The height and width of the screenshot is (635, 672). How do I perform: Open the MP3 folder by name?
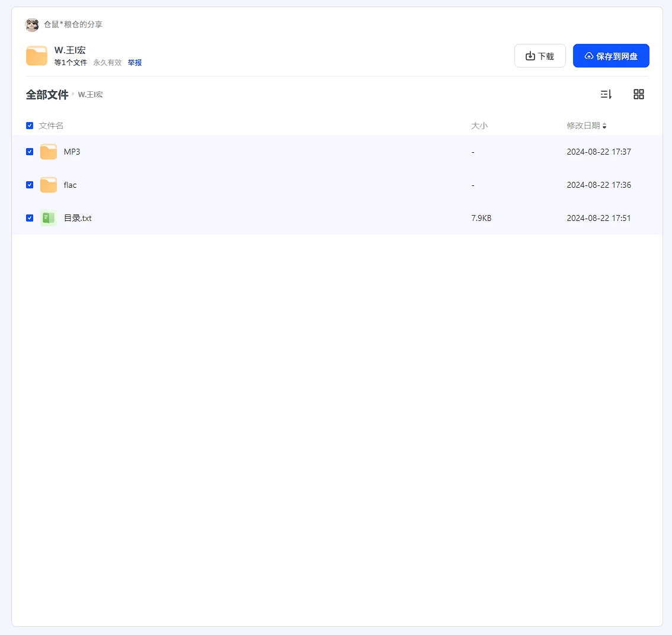coord(72,152)
